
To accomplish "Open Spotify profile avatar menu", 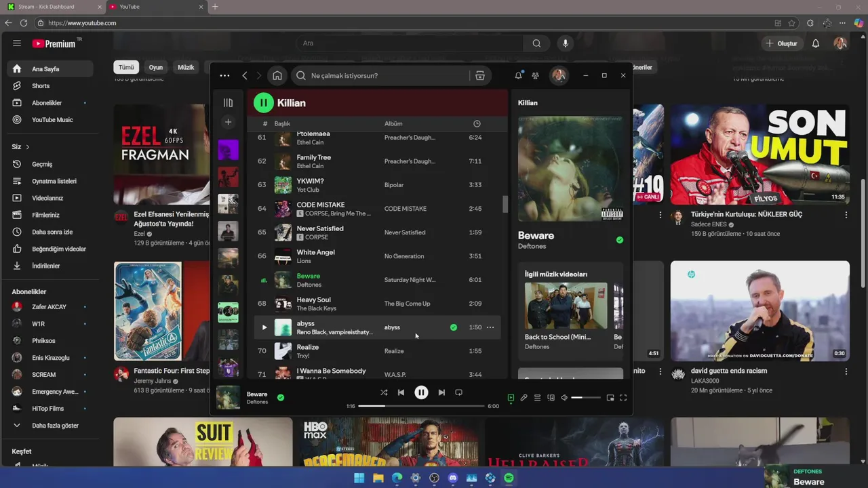I will [x=559, y=75].
